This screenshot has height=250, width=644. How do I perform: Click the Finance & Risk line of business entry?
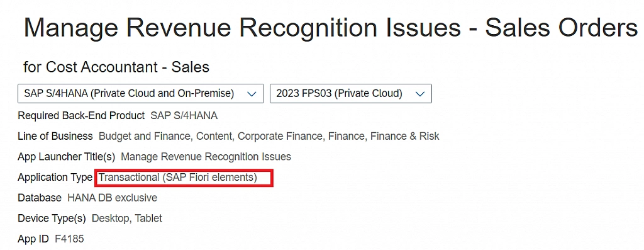pos(405,136)
